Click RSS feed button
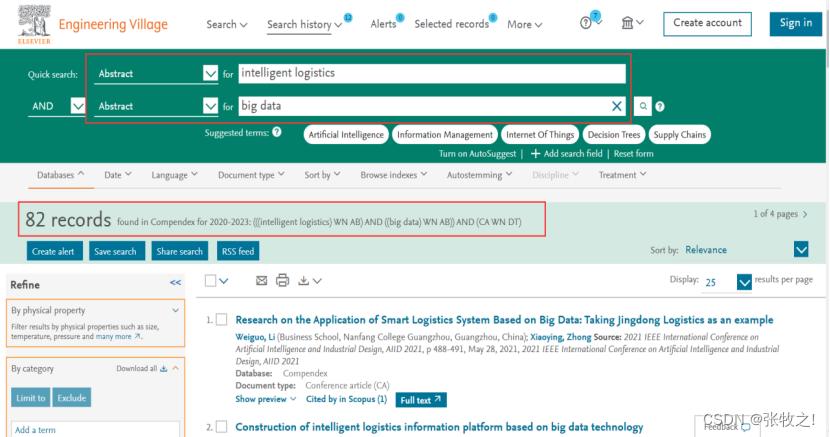The width and height of the screenshot is (830, 437). click(238, 251)
